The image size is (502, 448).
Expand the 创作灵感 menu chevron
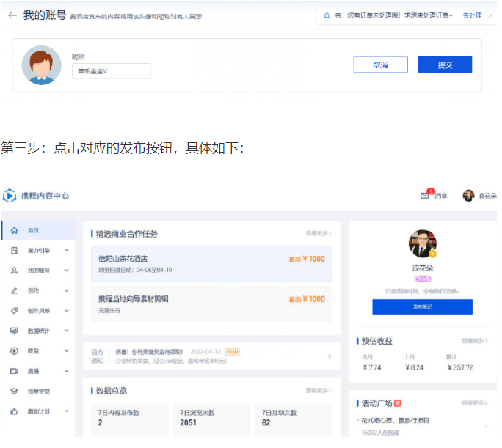click(x=67, y=310)
